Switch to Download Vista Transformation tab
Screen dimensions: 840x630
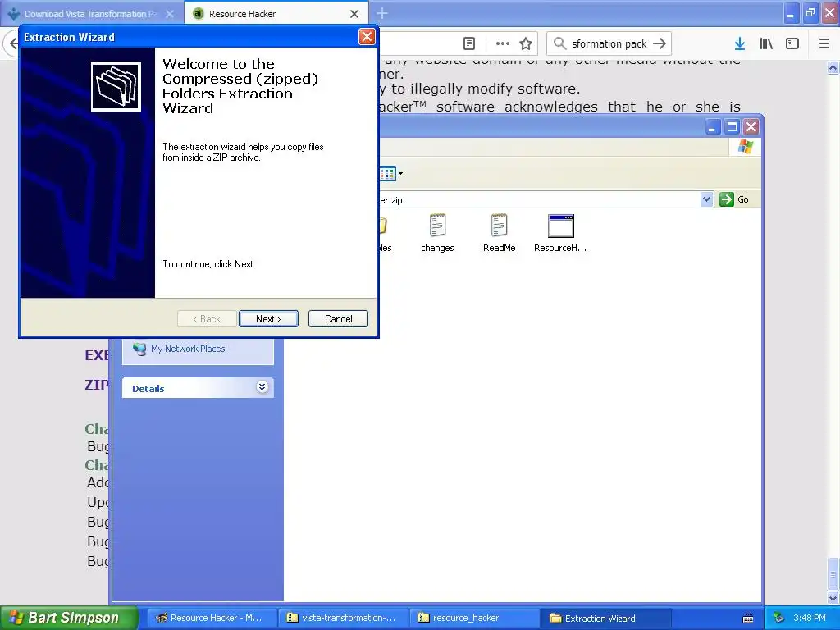coord(91,13)
